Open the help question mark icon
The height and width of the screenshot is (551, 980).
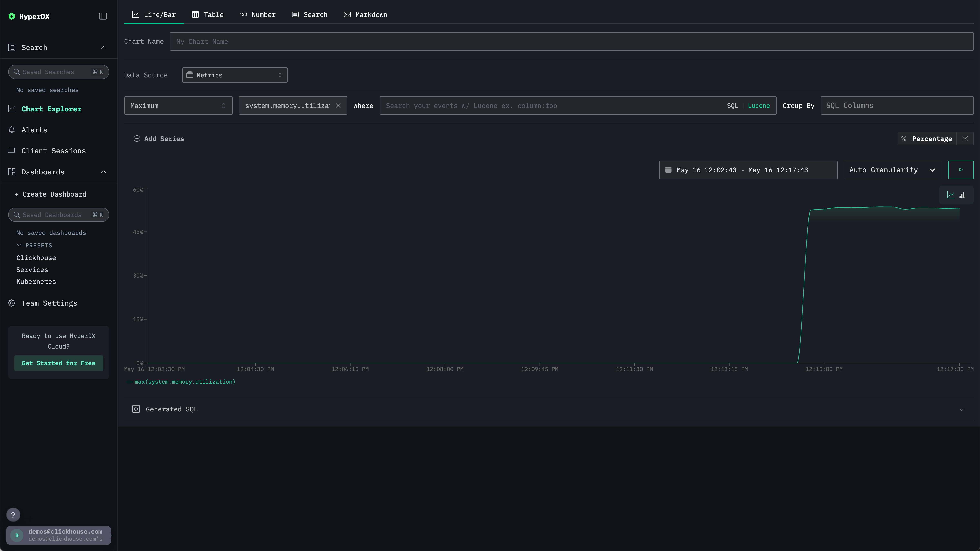[13, 515]
